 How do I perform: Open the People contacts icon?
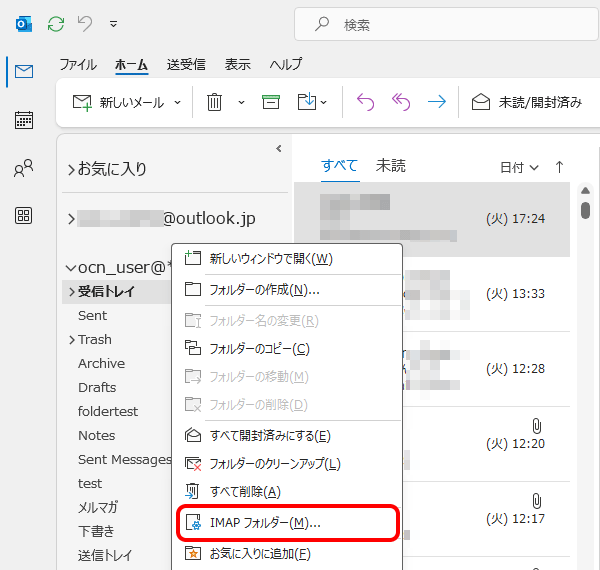point(24,169)
